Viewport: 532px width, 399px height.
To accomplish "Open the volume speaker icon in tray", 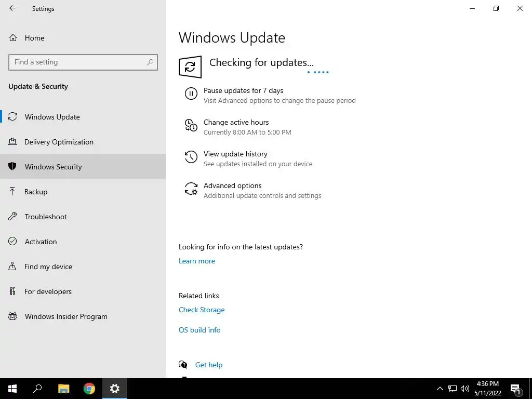I will [465, 389].
